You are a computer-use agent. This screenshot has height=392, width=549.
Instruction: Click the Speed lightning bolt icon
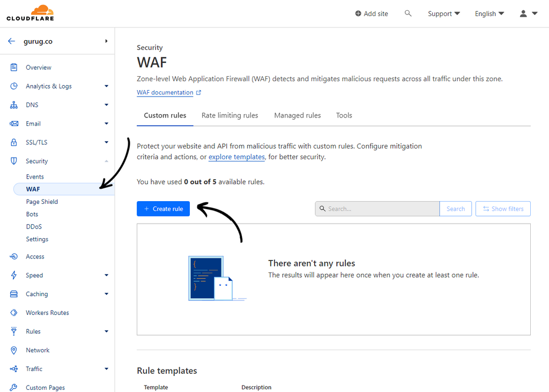click(13, 275)
